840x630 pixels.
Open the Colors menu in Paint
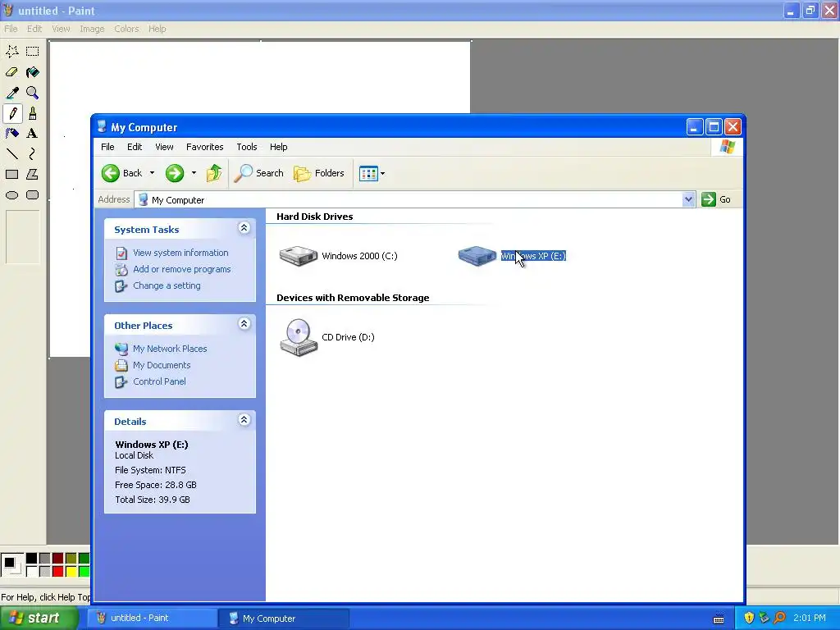(x=126, y=29)
